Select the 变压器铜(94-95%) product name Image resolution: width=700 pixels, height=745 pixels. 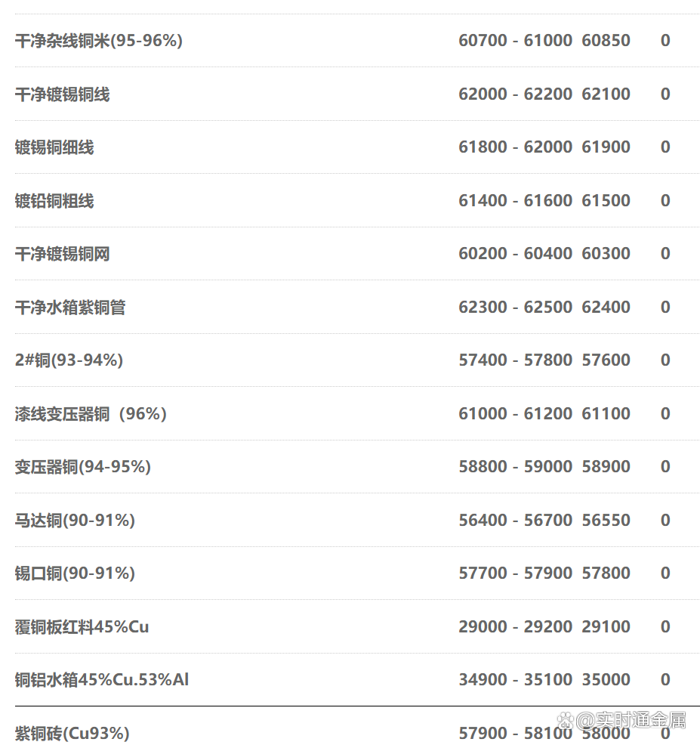[82, 467]
